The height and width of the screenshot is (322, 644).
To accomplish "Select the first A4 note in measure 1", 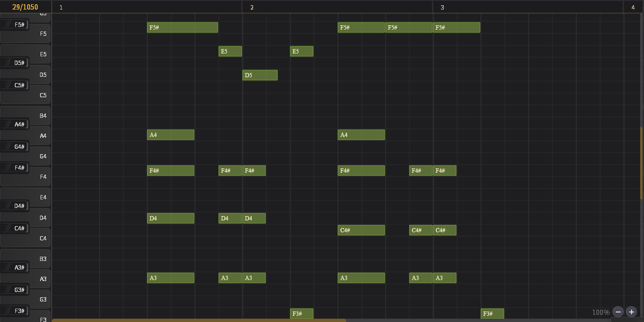I will [170, 135].
